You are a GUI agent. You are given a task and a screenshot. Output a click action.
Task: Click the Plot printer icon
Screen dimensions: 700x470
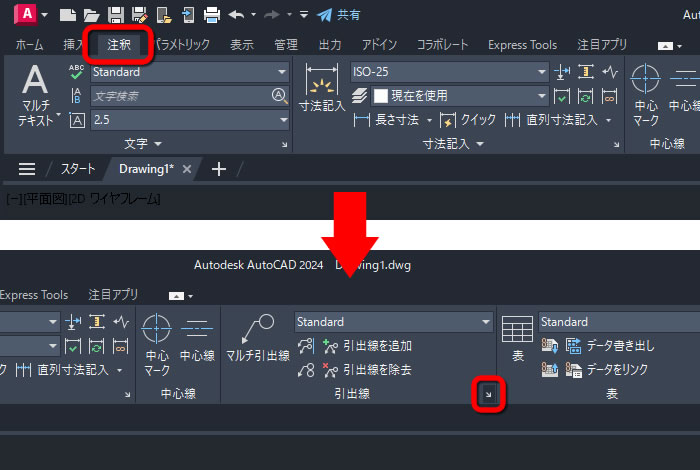(x=212, y=15)
